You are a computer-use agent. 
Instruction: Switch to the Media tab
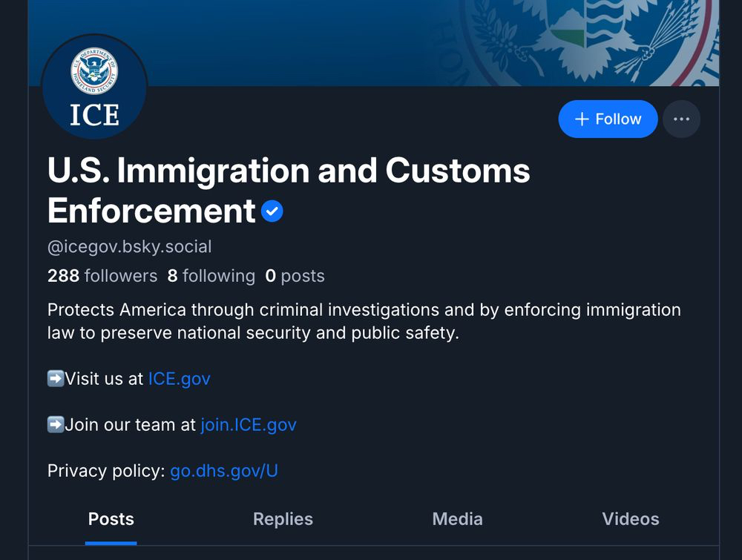tap(457, 519)
